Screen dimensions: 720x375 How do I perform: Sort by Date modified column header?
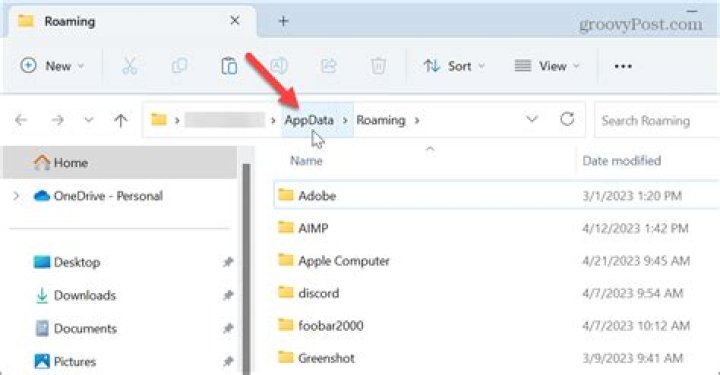tap(622, 161)
